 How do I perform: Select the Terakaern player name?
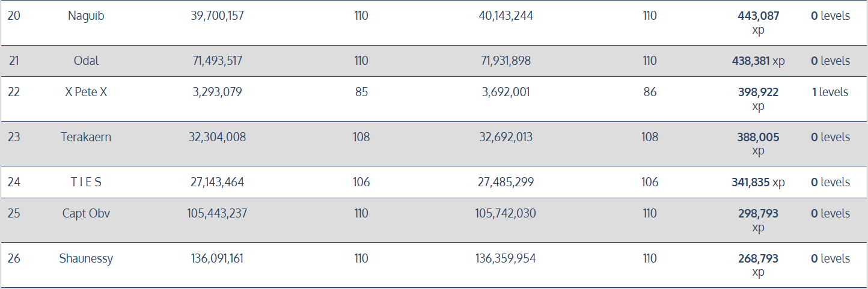86,137
